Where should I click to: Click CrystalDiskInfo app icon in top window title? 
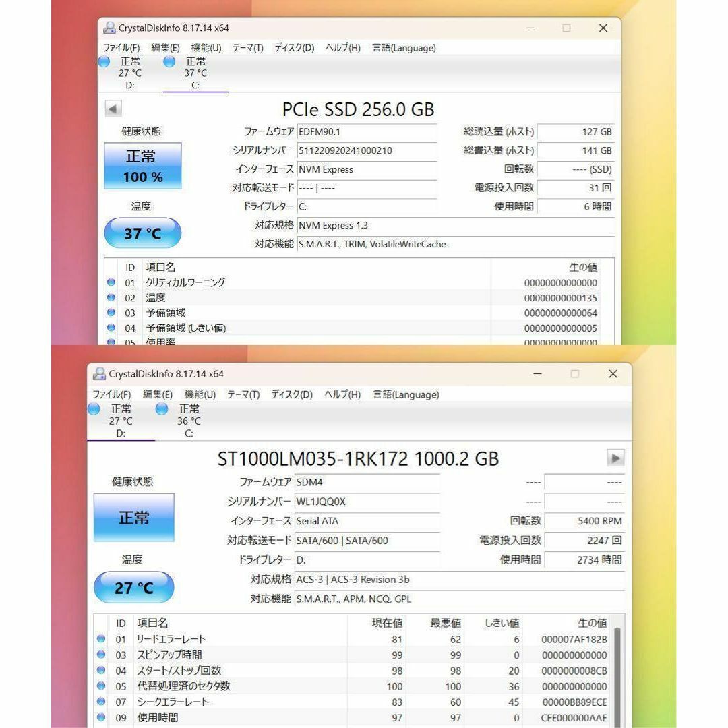[109, 28]
